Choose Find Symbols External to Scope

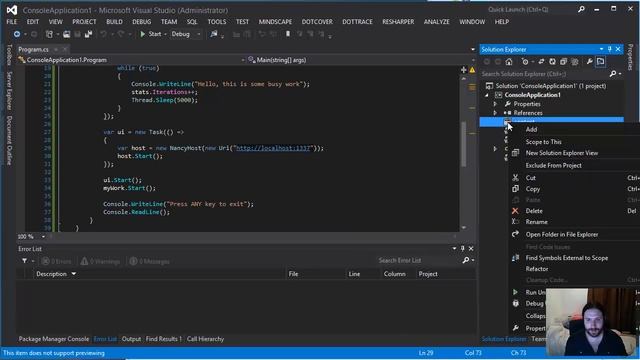pos(567,258)
